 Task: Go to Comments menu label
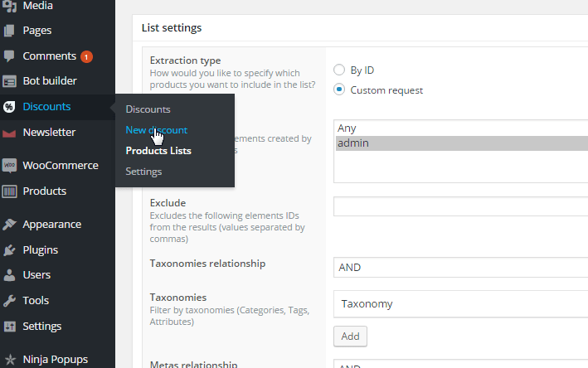coord(50,56)
